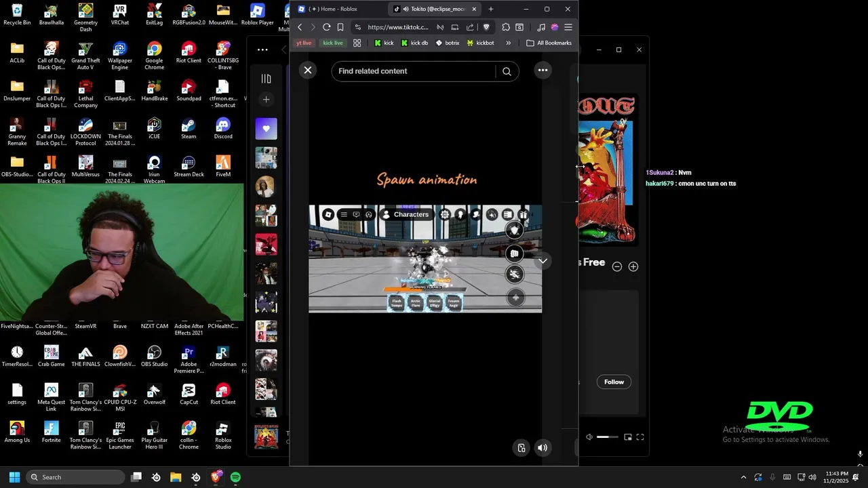Go to next video with down chevron
This screenshot has height=488, width=868.
click(x=542, y=261)
